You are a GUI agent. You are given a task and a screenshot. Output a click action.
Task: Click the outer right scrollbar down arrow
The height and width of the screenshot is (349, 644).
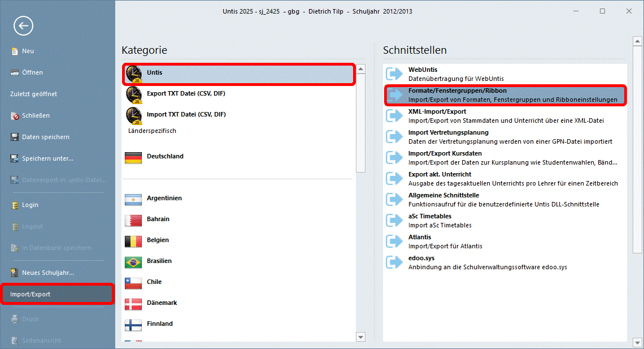(x=637, y=342)
